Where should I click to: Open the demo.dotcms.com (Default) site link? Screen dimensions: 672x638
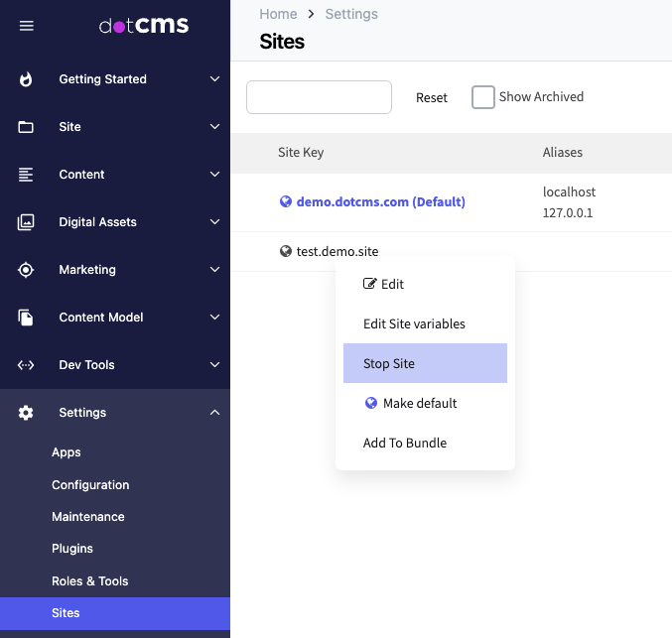pyautogui.click(x=380, y=202)
